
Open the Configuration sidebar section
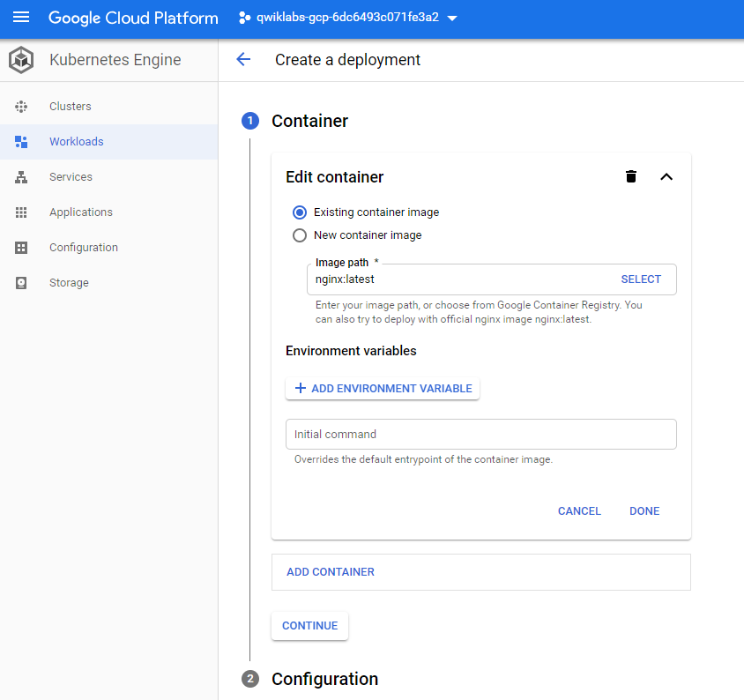108,247
